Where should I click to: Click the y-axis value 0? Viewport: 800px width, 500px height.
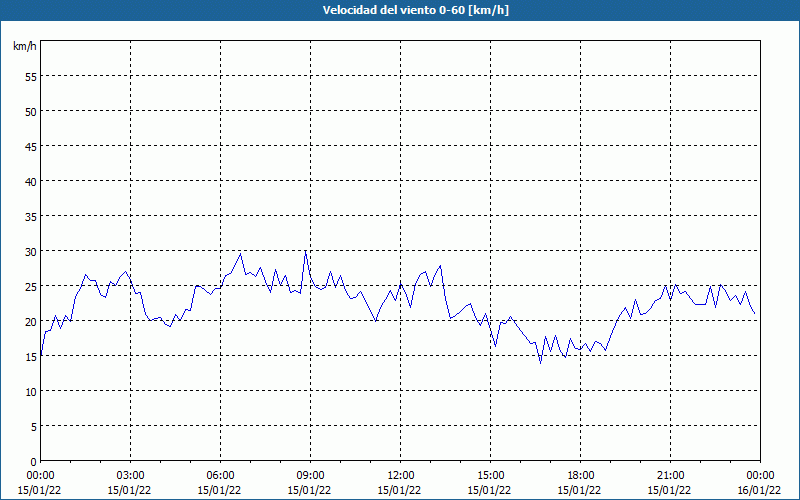(x=34, y=462)
